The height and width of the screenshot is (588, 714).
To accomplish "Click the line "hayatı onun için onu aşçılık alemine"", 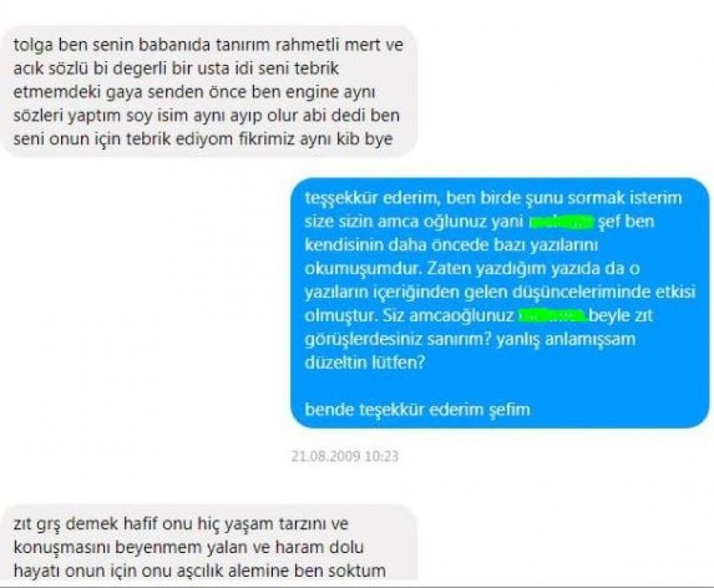I will [199, 571].
